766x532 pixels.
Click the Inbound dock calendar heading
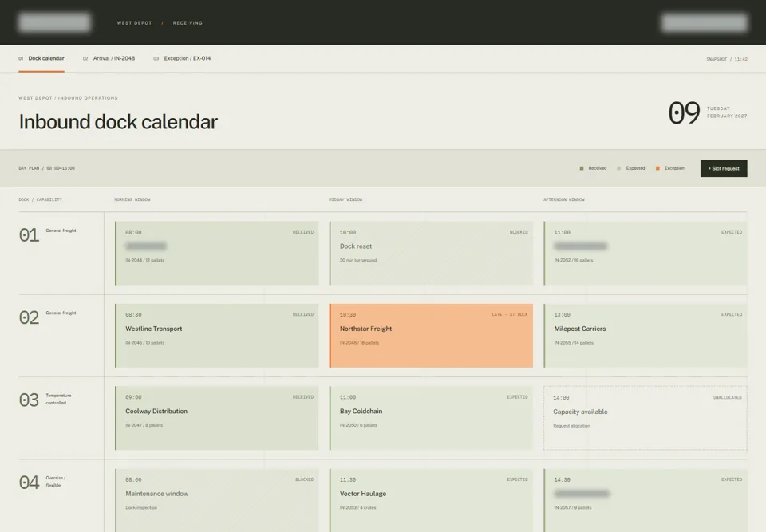pos(118,122)
